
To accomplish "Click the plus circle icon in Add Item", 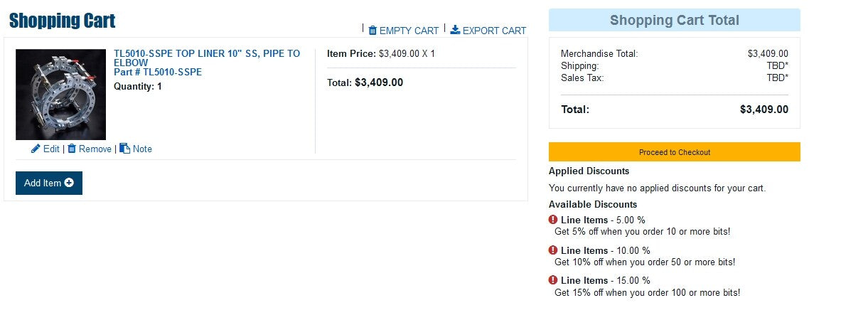I will coord(69,183).
